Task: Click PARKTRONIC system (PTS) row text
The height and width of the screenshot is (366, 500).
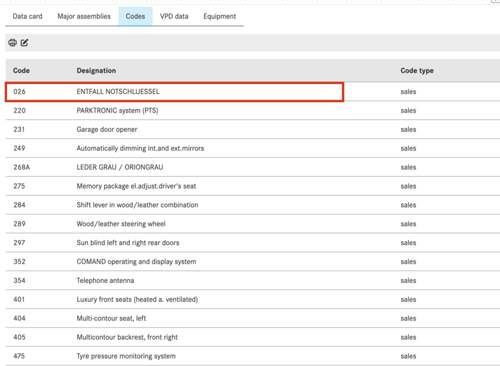Action: point(117,110)
